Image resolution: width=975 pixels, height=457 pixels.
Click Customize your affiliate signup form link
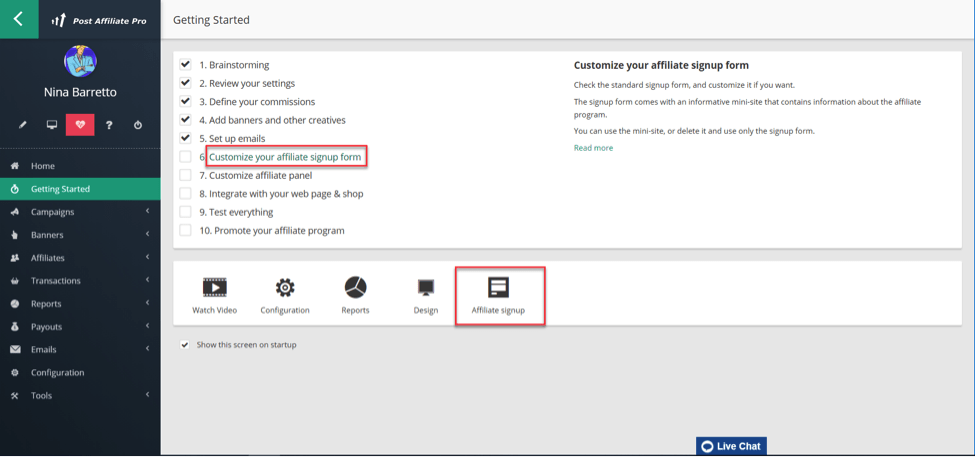pyautogui.click(x=285, y=157)
